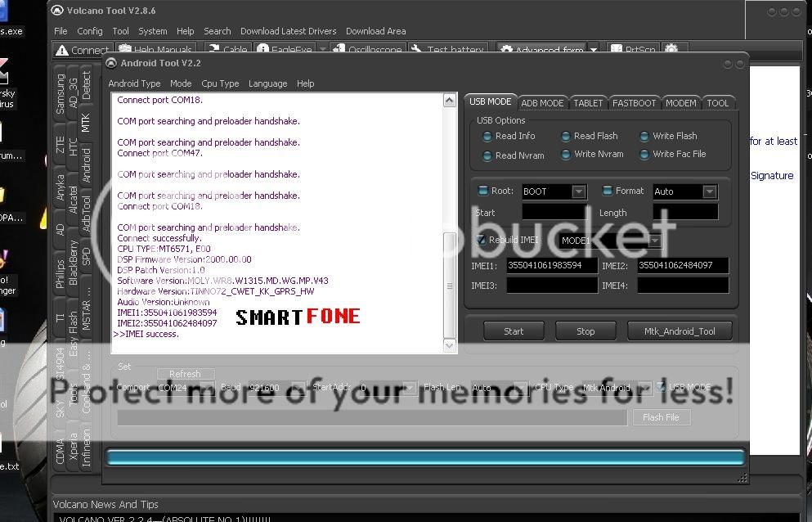Expand the Root BOOT dropdown
This screenshot has width=812, height=522.
[578, 191]
